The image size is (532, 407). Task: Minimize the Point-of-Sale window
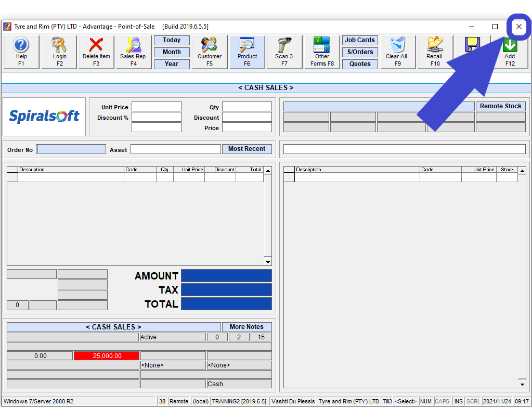472,27
